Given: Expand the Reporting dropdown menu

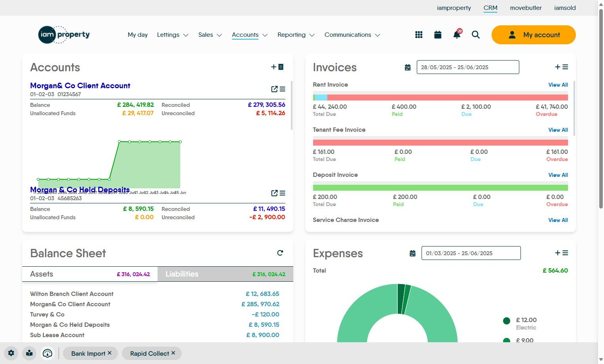Looking at the screenshot, I should pos(296,35).
